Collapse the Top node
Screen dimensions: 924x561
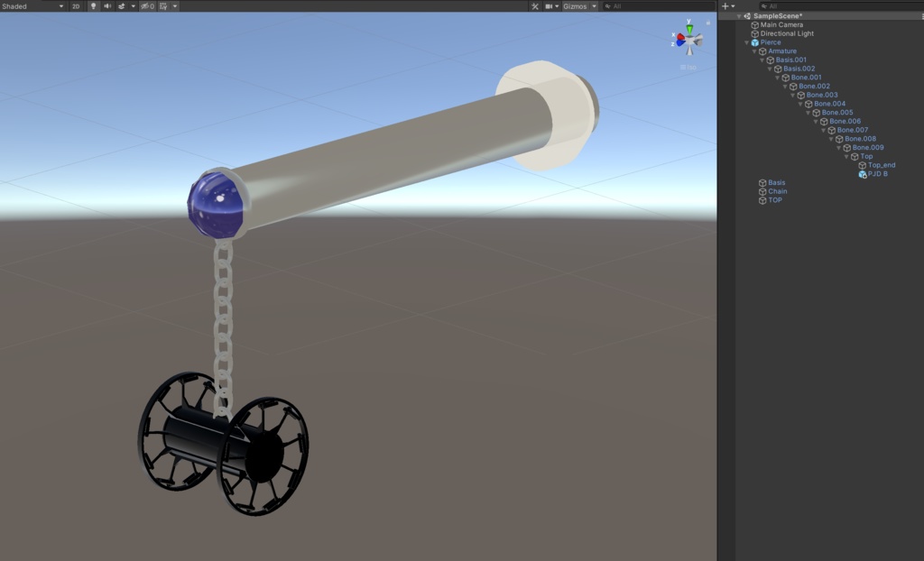(846, 157)
